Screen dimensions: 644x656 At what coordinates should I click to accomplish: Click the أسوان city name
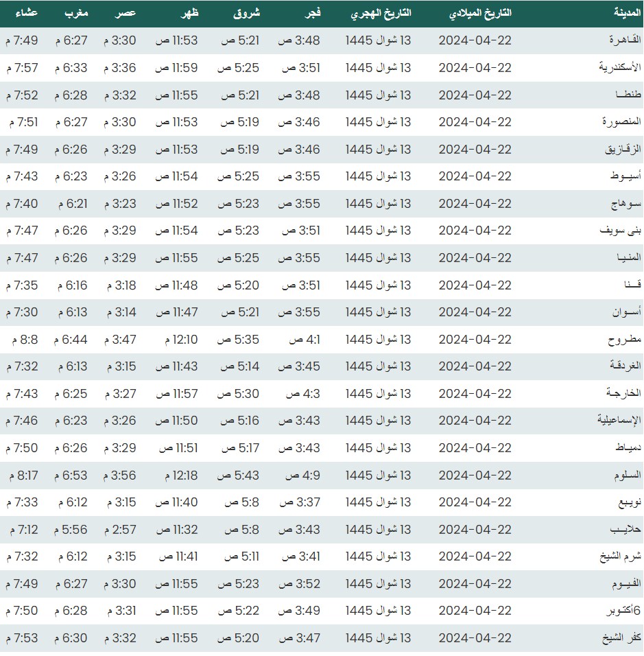626,312
